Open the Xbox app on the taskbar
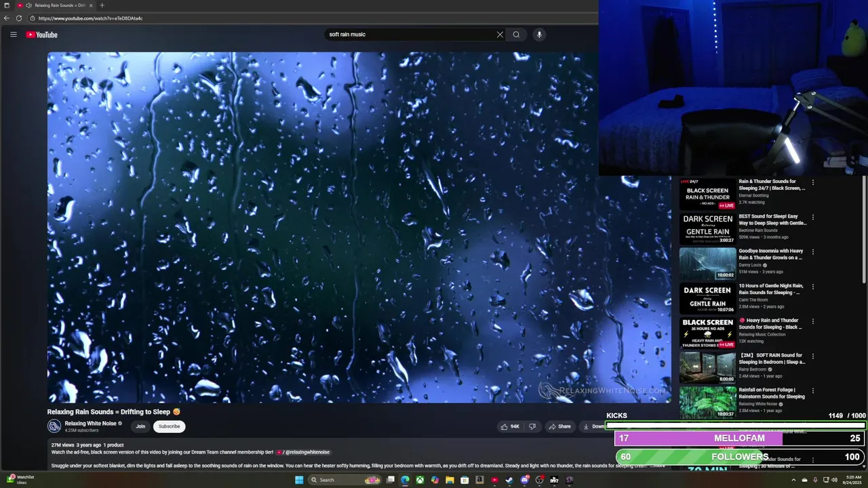This screenshot has width=868, height=488. (x=420, y=480)
